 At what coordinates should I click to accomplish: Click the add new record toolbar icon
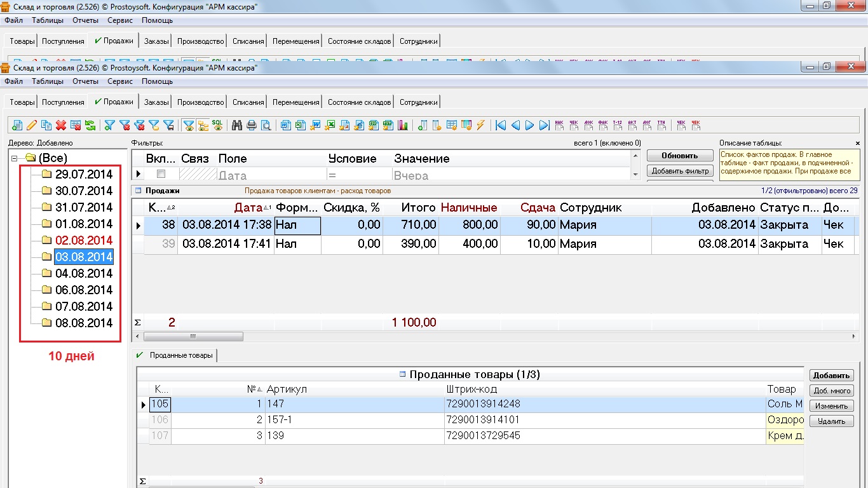click(x=17, y=125)
